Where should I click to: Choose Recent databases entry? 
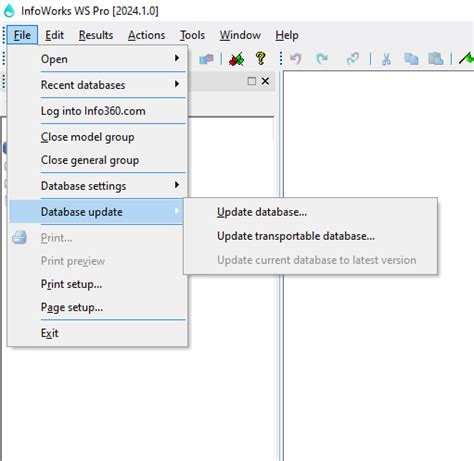click(97, 85)
